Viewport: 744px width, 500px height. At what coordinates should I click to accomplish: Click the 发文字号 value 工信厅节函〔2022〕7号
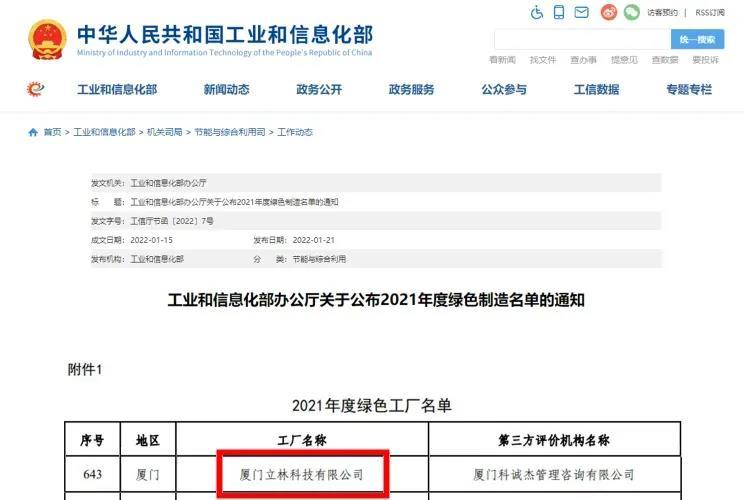172,221
